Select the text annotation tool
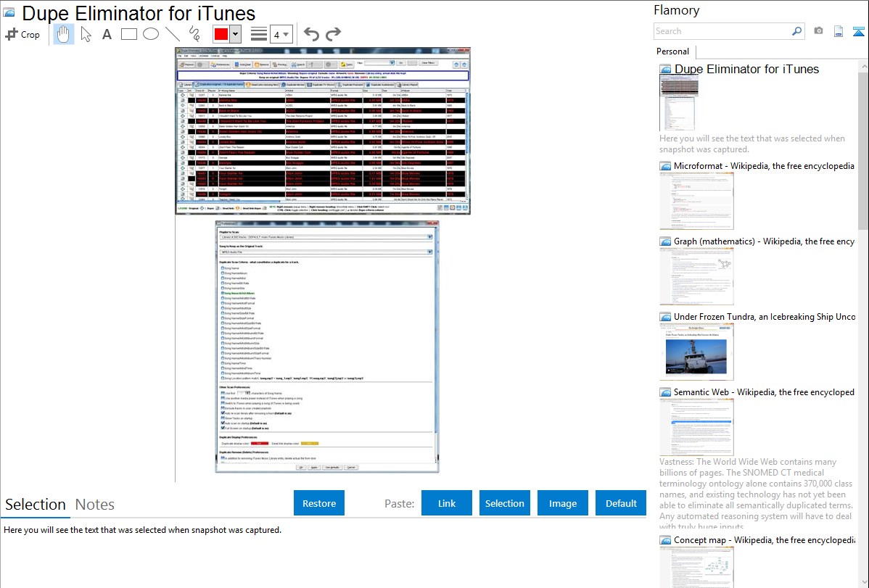This screenshot has height=588, width=869. click(107, 34)
